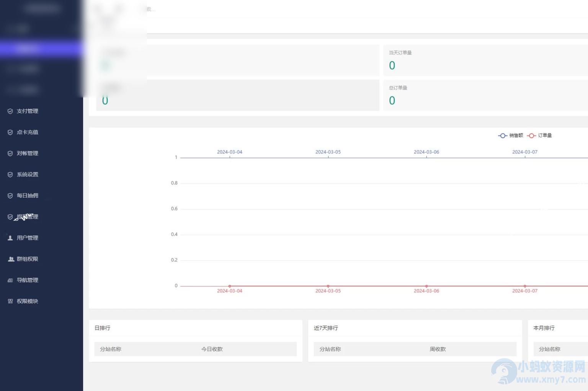Click the grid icon for 权限模块
This screenshot has height=391, width=588.
click(10, 301)
